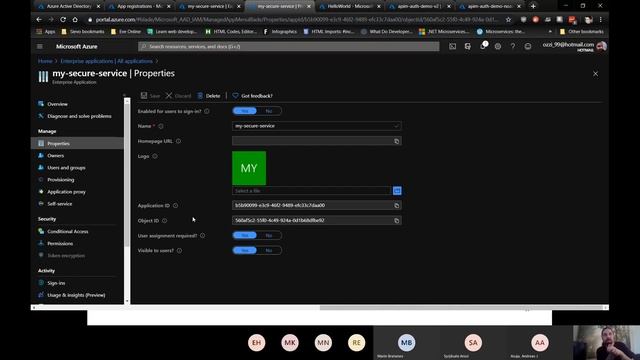Open the account menu at top right
The width and height of the screenshot is (640, 360).
click(x=574, y=47)
